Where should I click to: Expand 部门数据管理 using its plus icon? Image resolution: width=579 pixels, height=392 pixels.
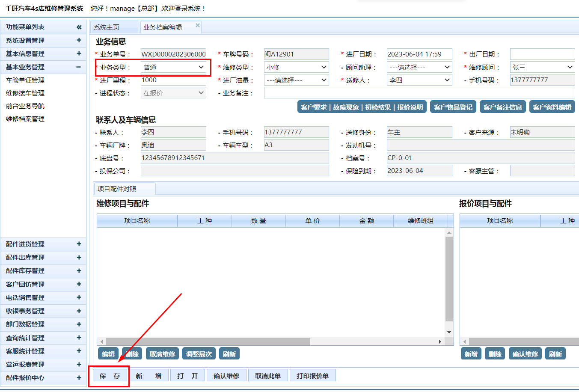[x=79, y=324]
